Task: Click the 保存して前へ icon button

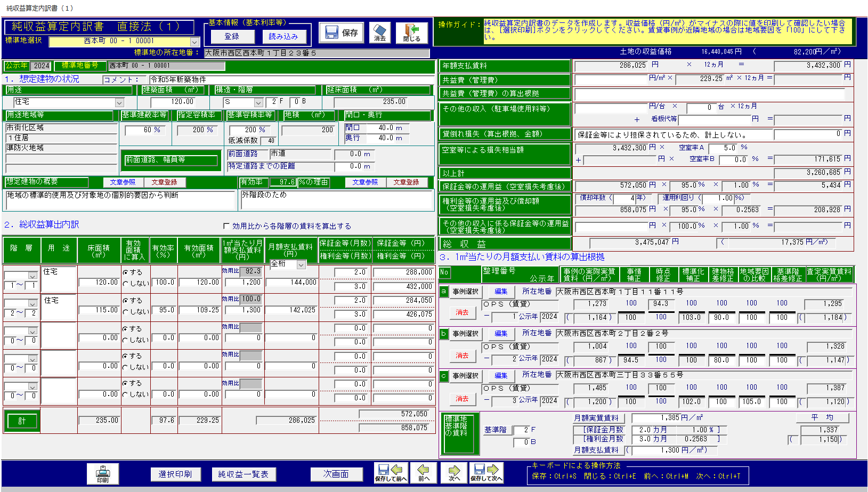Action: (x=391, y=473)
